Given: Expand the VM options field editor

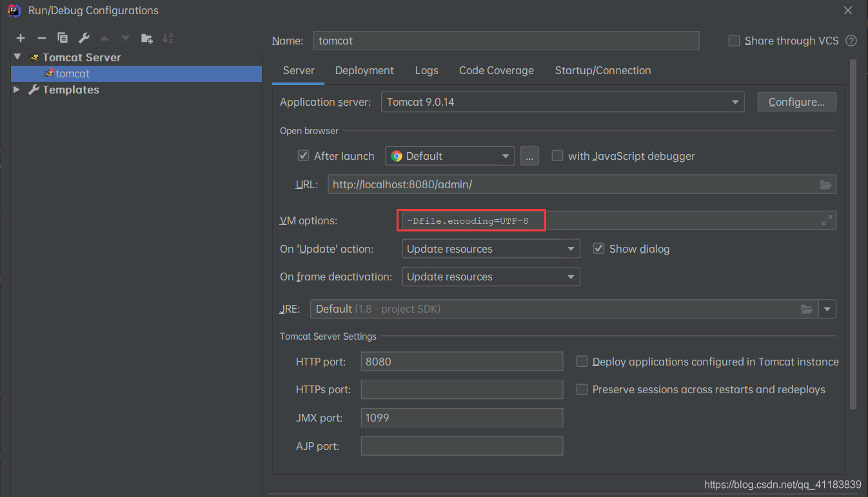Looking at the screenshot, I should point(827,220).
